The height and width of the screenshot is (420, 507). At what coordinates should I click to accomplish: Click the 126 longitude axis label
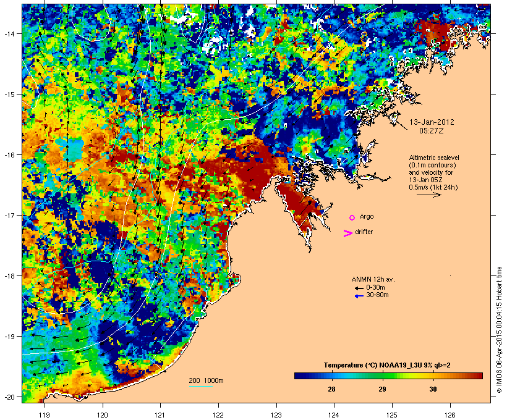[x=450, y=415]
